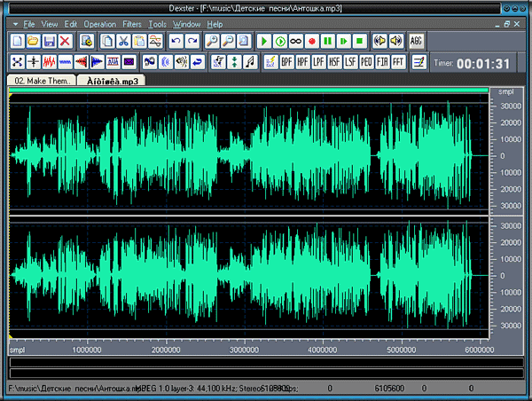532x401 pixels.
Task: Click the upper channel waveform at 3000000
Action: 246,155
